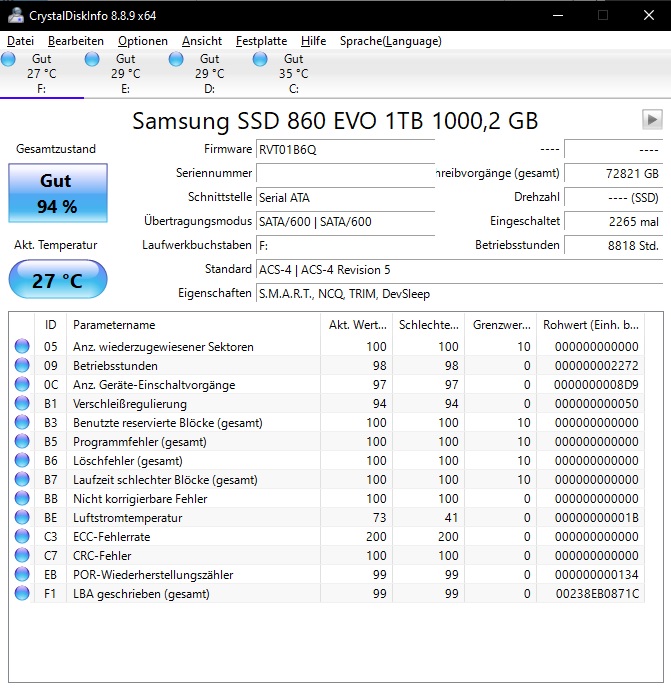Viewport: 671px width, 688px height.
Task: Click the Parametername column header
Action: click(193, 325)
